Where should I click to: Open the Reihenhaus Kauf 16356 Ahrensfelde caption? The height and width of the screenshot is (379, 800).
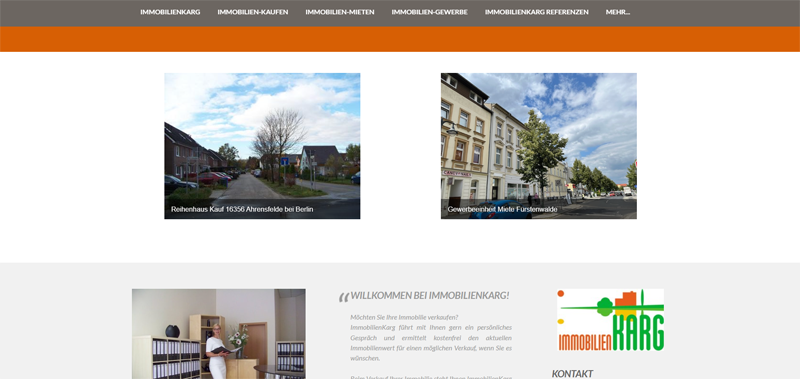pos(242,209)
